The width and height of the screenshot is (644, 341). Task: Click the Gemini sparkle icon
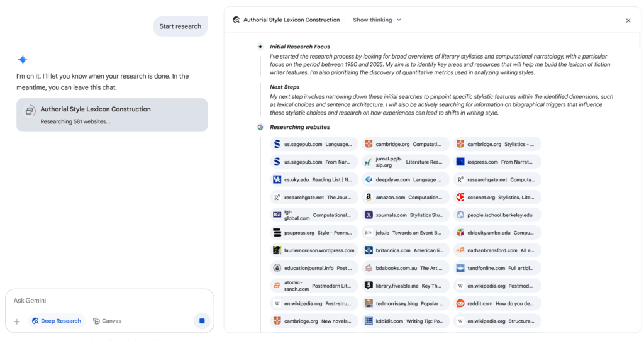[23, 60]
